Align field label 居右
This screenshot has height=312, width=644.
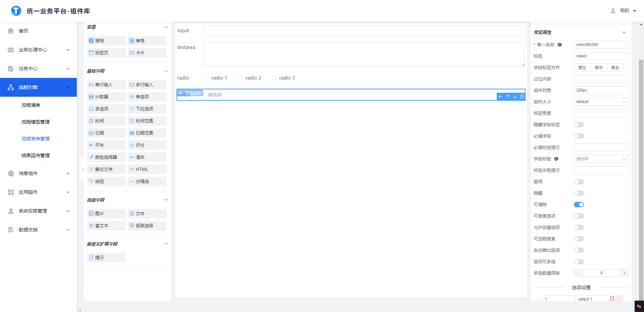[615, 68]
